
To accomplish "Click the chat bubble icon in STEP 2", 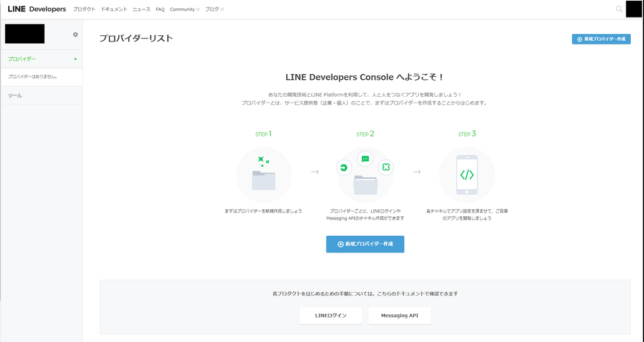I will coord(365,158).
